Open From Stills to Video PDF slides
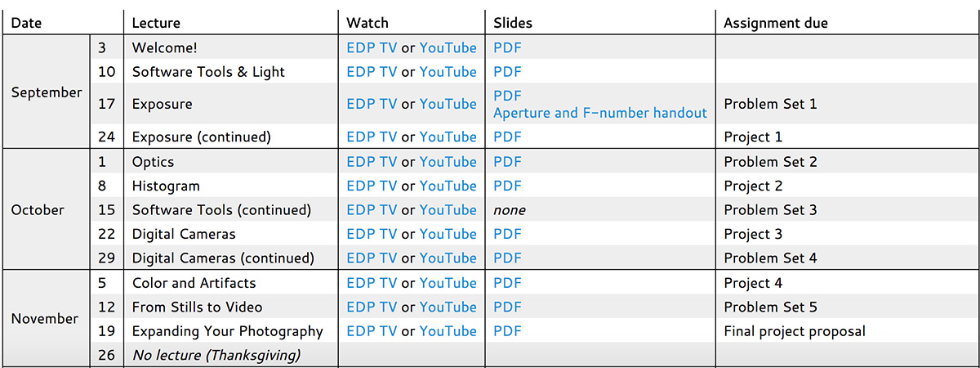980x368 pixels. [x=507, y=307]
